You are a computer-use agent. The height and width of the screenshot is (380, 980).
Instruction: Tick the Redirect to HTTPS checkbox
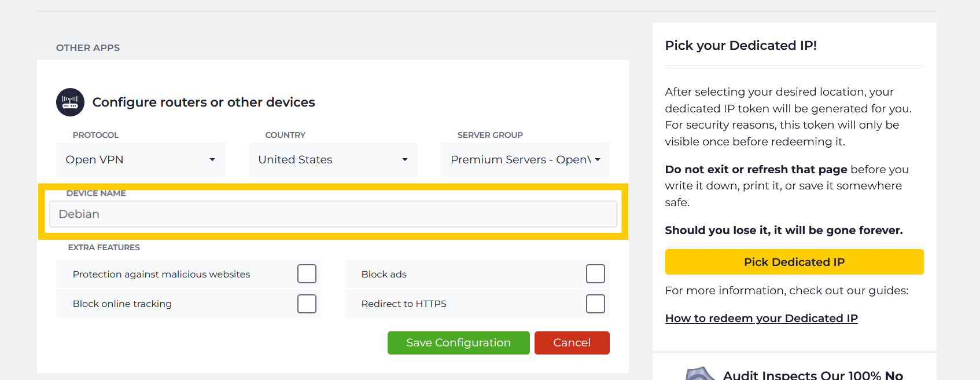pyautogui.click(x=595, y=304)
